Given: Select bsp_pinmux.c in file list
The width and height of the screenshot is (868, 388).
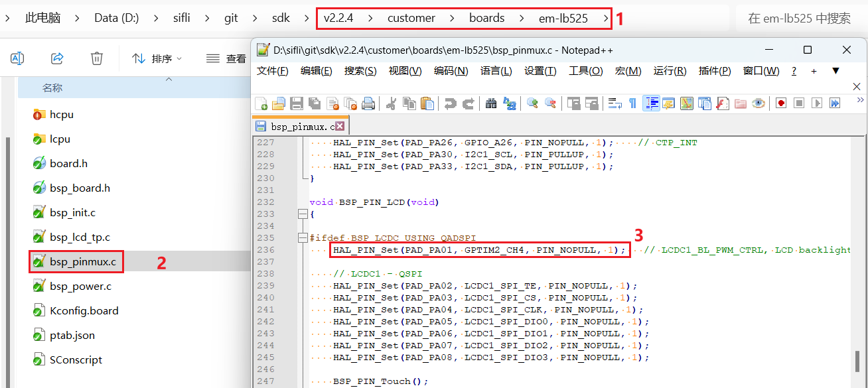Looking at the screenshot, I should [83, 262].
